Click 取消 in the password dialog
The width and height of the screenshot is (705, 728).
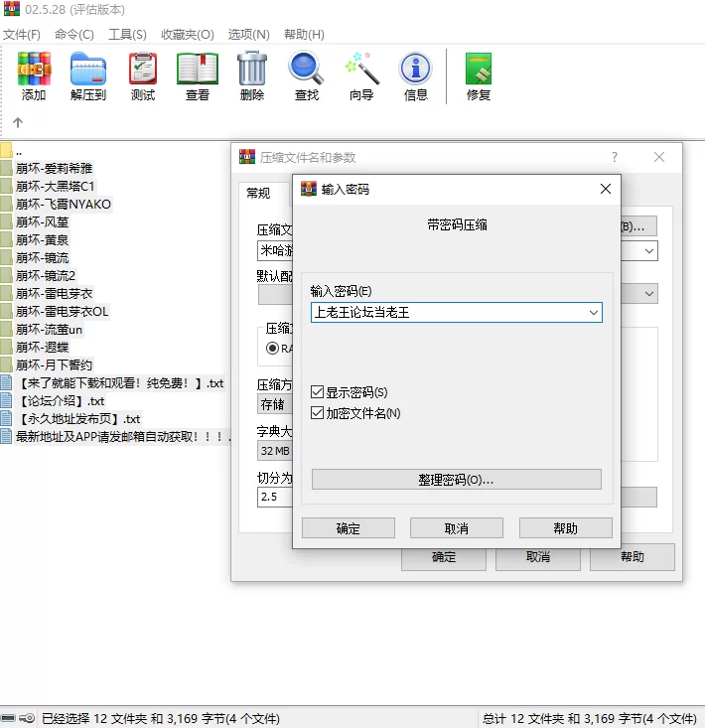click(456, 528)
